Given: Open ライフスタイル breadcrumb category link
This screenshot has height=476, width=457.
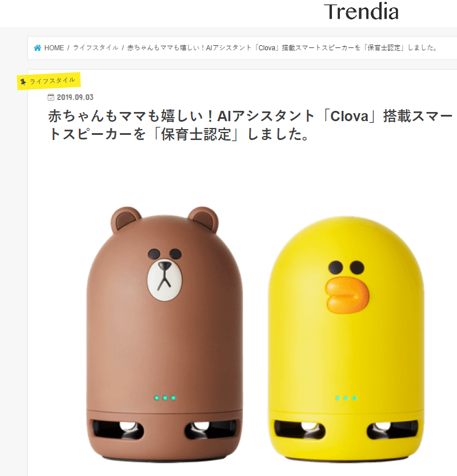Looking at the screenshot, I should pos(95,48).
